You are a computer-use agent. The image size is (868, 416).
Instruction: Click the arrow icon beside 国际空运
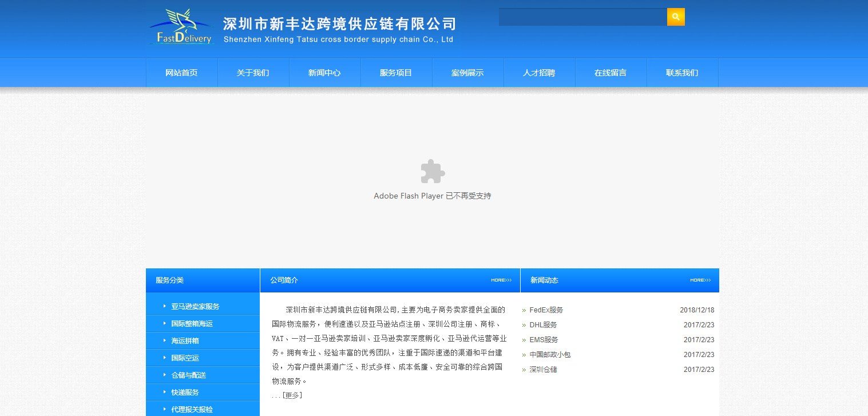[165, 357]
